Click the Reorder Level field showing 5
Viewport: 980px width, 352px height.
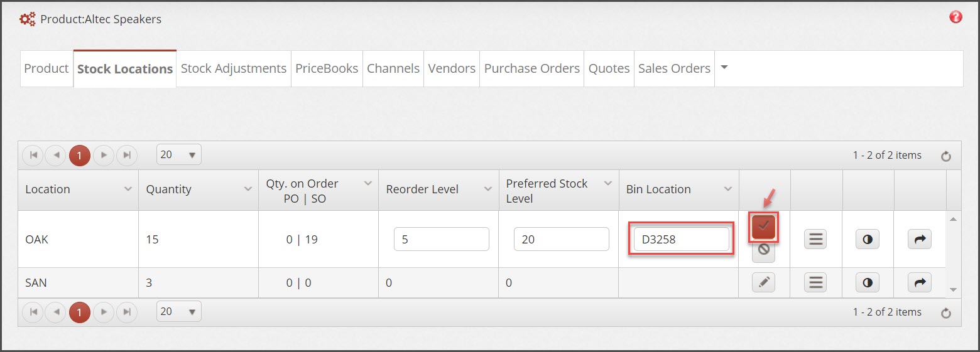(x=442, y=239)
